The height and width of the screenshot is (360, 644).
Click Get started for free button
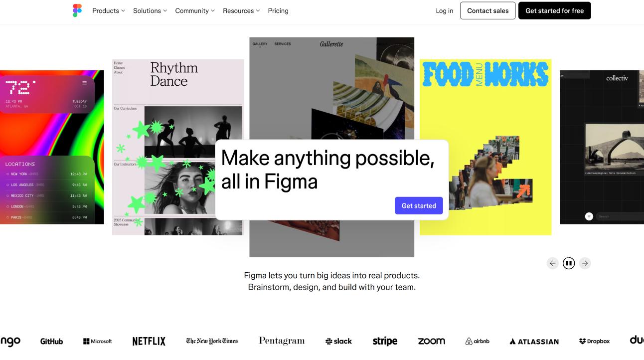click(x=555, y=10)
